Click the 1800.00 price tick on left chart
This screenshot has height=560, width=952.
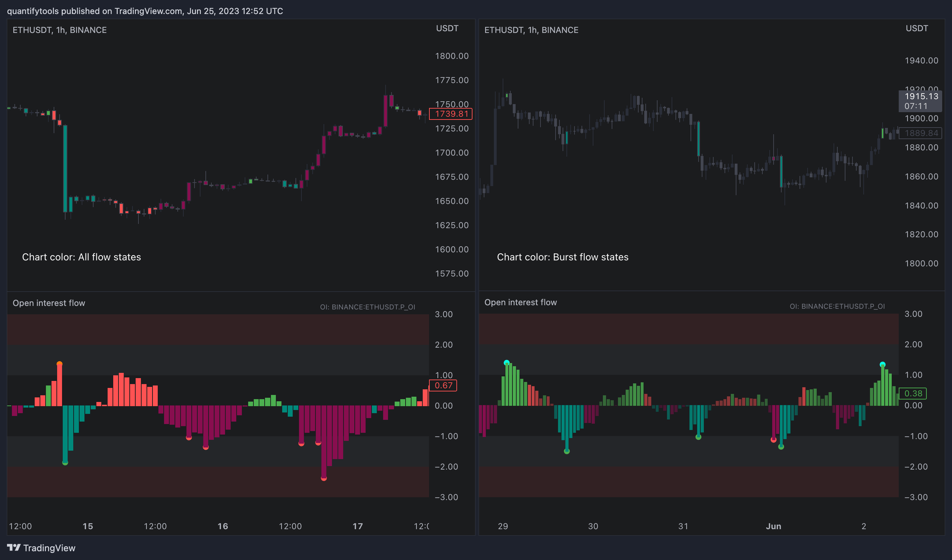tap(452, 56)
